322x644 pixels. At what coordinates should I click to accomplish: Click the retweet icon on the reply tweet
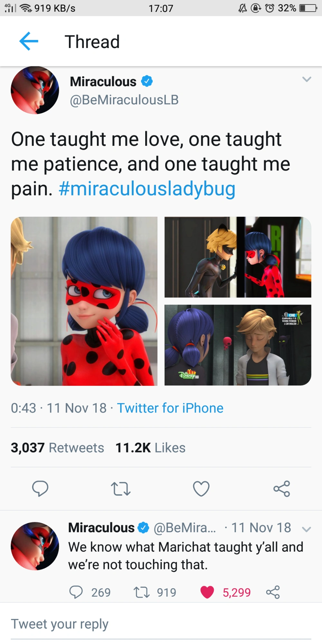tap(142, 592)
